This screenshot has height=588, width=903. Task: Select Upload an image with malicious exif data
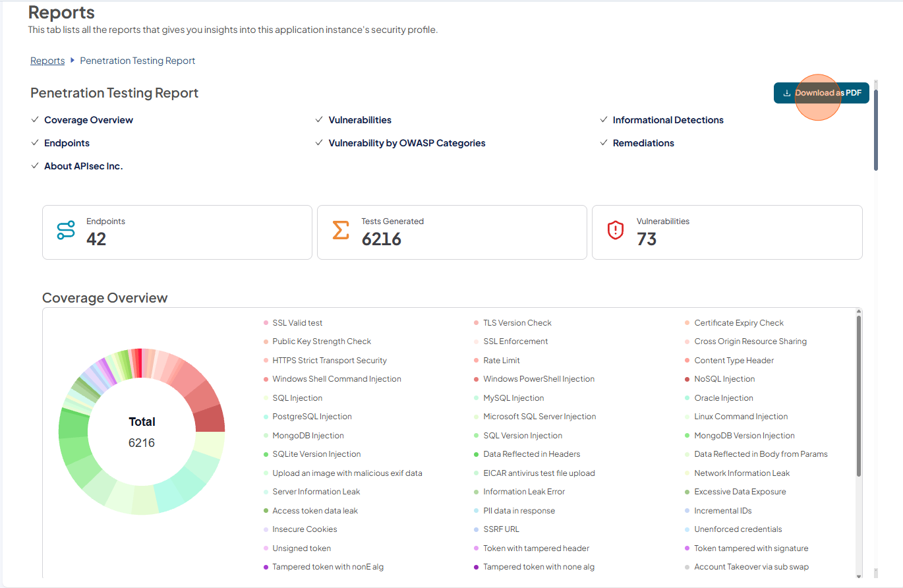click(343, 473)
